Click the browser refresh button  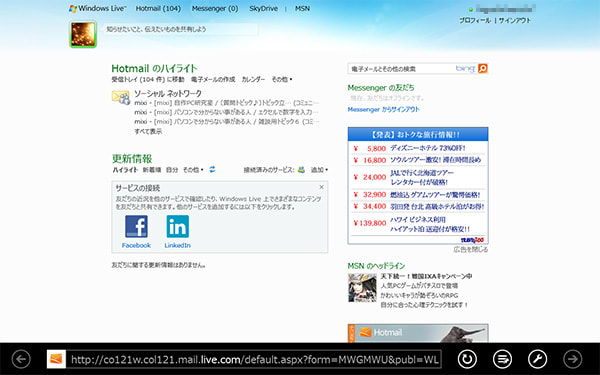click(467, 359)
